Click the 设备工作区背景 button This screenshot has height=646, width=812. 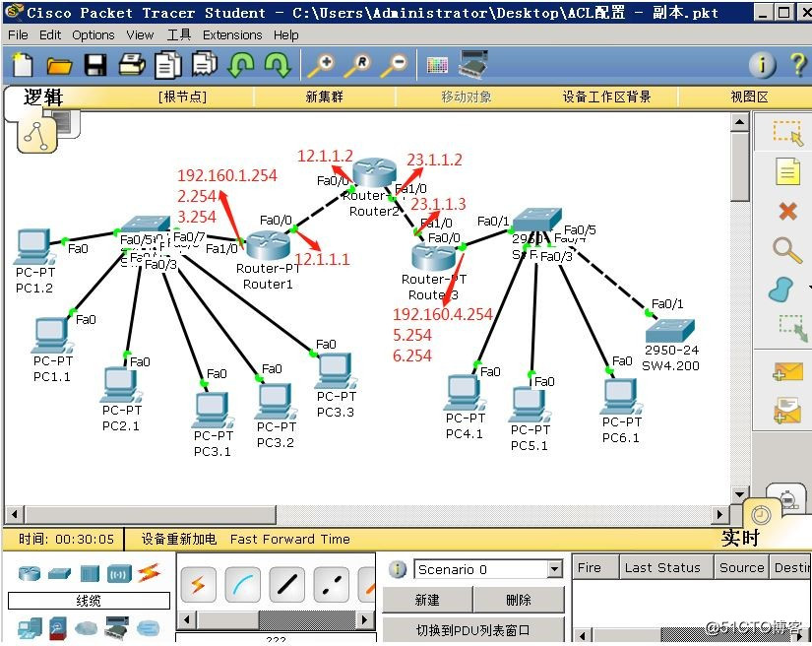607,97
